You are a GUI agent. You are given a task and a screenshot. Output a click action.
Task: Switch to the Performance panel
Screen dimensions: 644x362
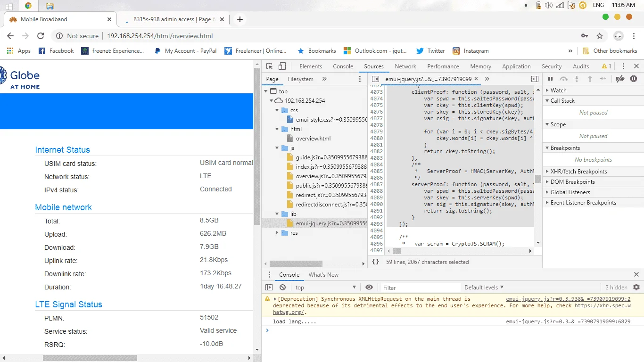tap(443, 66)
